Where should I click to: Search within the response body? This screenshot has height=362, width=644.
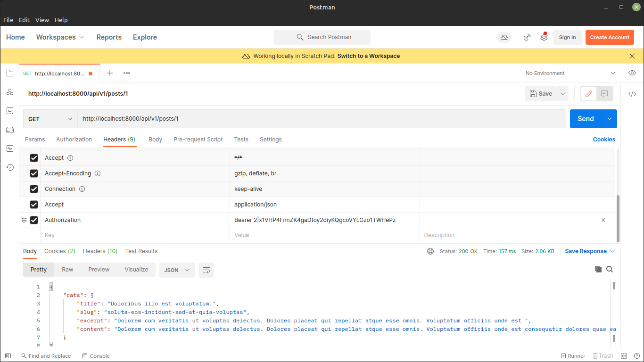tap(610, 269)
